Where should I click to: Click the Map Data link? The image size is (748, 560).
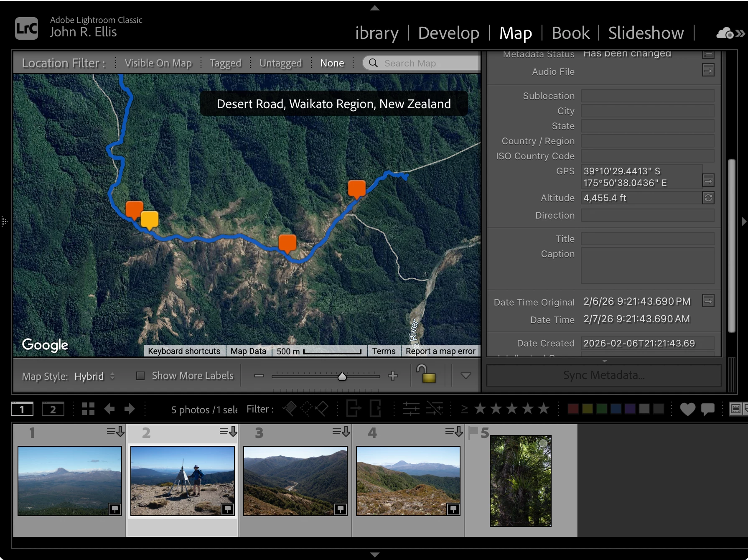point(248,351)
